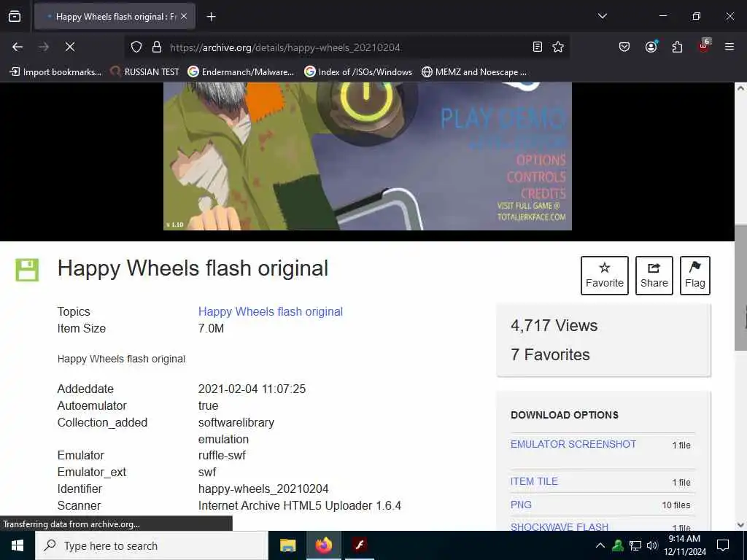Open tracking protection shield icon
The height and width of the screenshot is (560, 747).
(x=136, y=47)
